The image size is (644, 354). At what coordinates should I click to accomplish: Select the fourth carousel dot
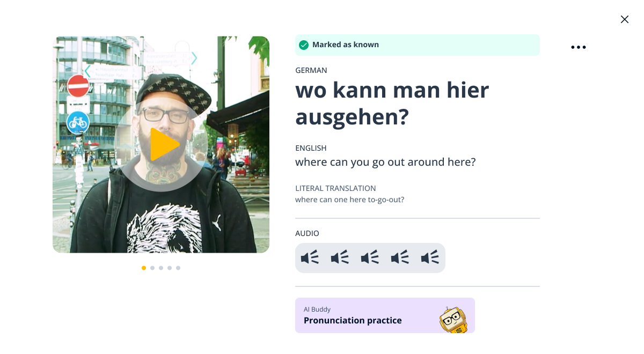coord(170,268)
